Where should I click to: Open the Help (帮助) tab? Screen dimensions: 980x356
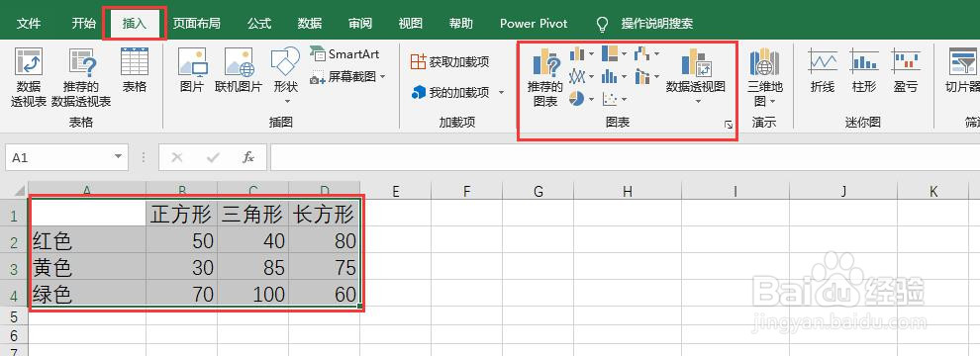461,24
